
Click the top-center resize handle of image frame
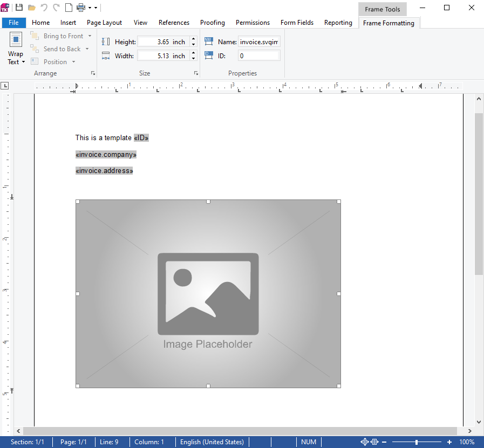coord(208,202)
